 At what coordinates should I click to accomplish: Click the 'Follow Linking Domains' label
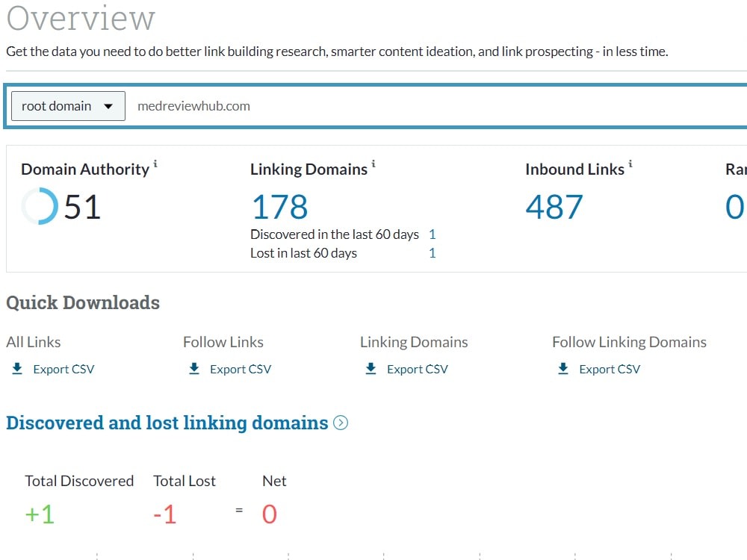[x=629, y=342]
